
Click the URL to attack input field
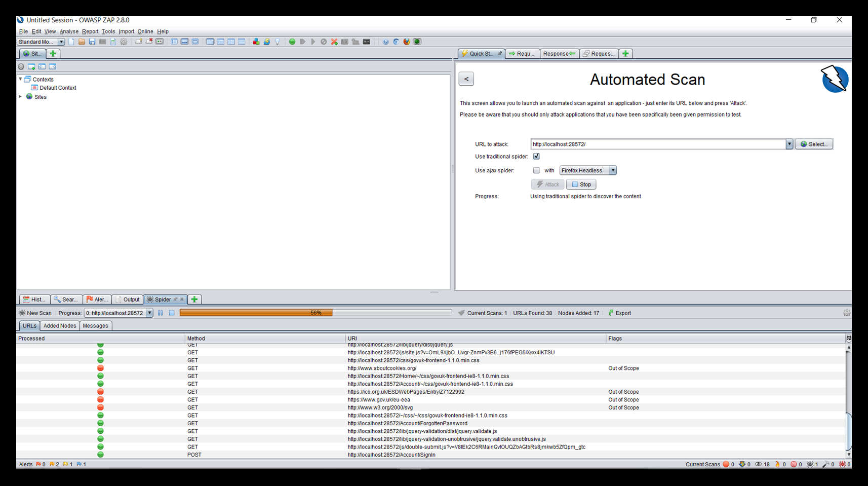pyautogui.click(x=658, y=144)
